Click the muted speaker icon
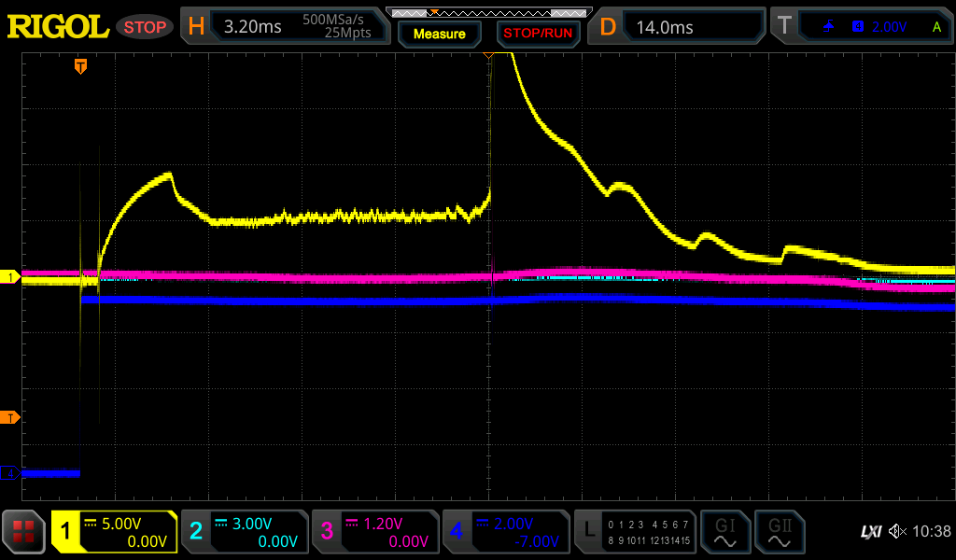956x560 pixels. [897, 532]
